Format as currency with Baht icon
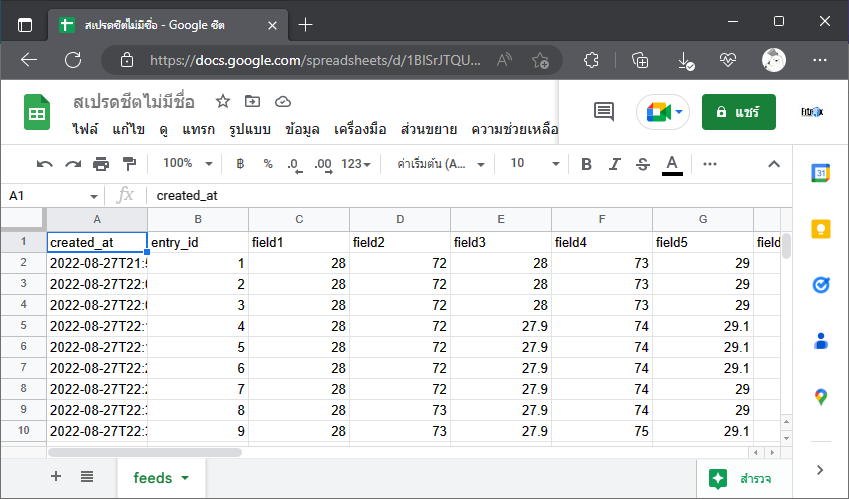 point(240,164)
